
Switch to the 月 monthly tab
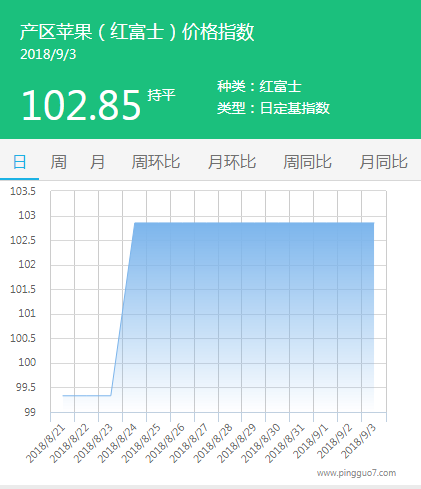coord(97,162)
